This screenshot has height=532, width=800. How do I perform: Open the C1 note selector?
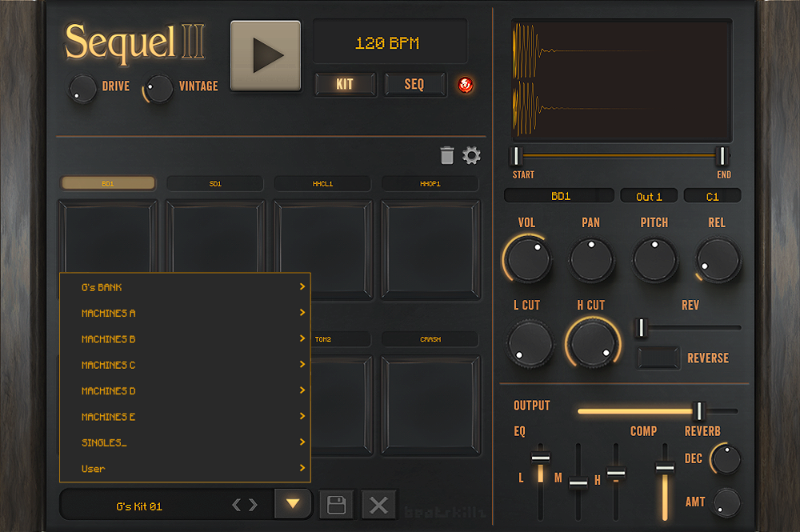pyautogui.click(x=712, y=196)
